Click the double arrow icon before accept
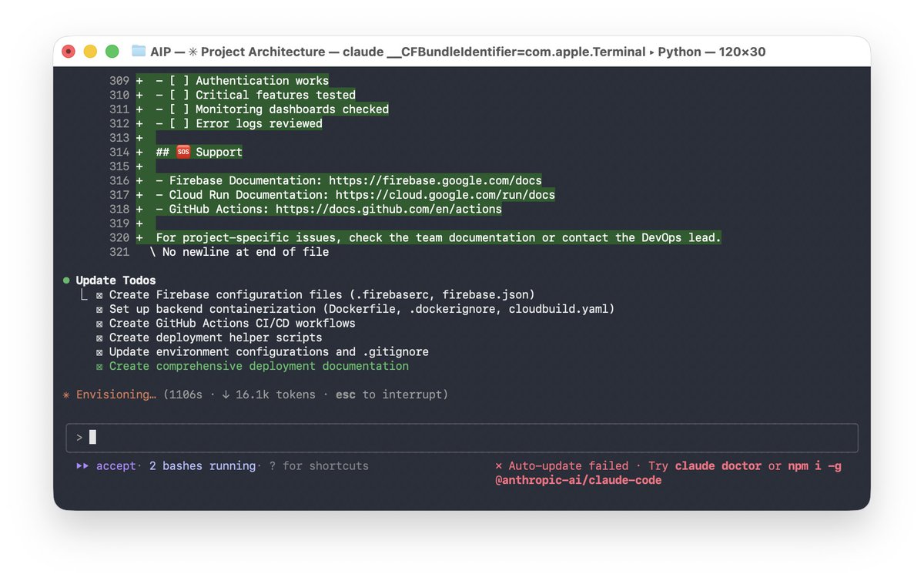The height and width of the screenshot is (581, 924). click(82, 466)
